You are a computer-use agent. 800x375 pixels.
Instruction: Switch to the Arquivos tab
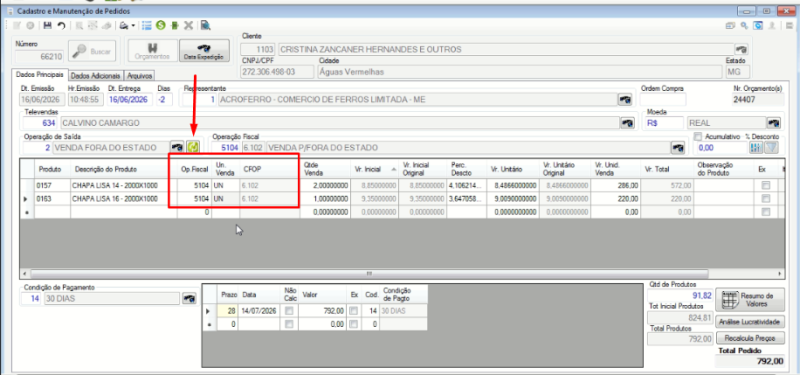tap(139, 76)
